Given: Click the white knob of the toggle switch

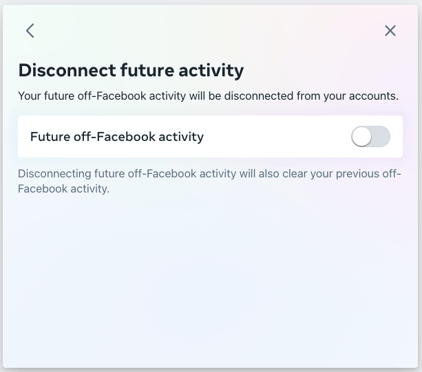Looking at the screenshot, I should (x=361, y=137).
